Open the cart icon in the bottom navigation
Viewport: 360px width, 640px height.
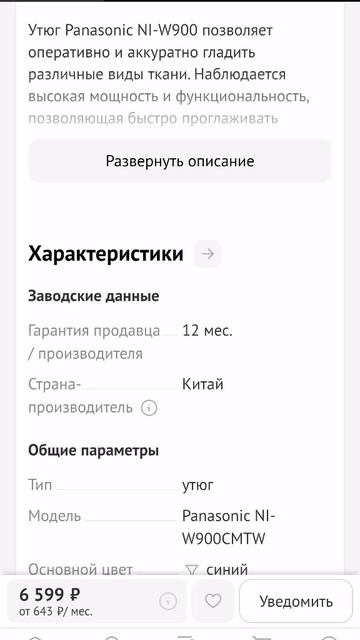tap(260, 637)
